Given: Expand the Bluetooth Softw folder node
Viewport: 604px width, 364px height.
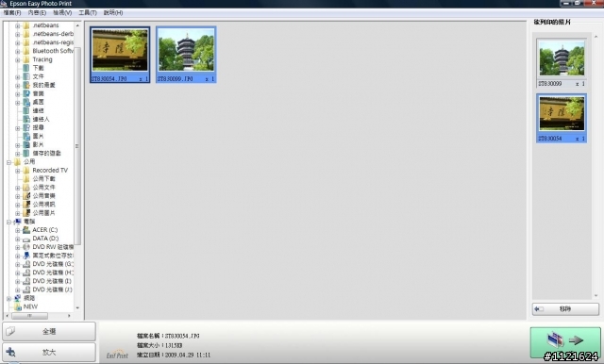Looking at the screenshot, I should coord(17,51).
